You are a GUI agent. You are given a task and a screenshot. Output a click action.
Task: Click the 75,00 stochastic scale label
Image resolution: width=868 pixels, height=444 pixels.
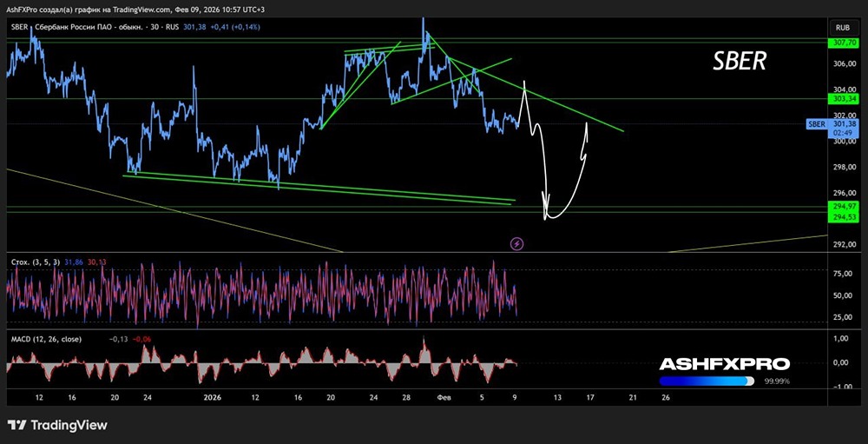(x=844, y=274)
